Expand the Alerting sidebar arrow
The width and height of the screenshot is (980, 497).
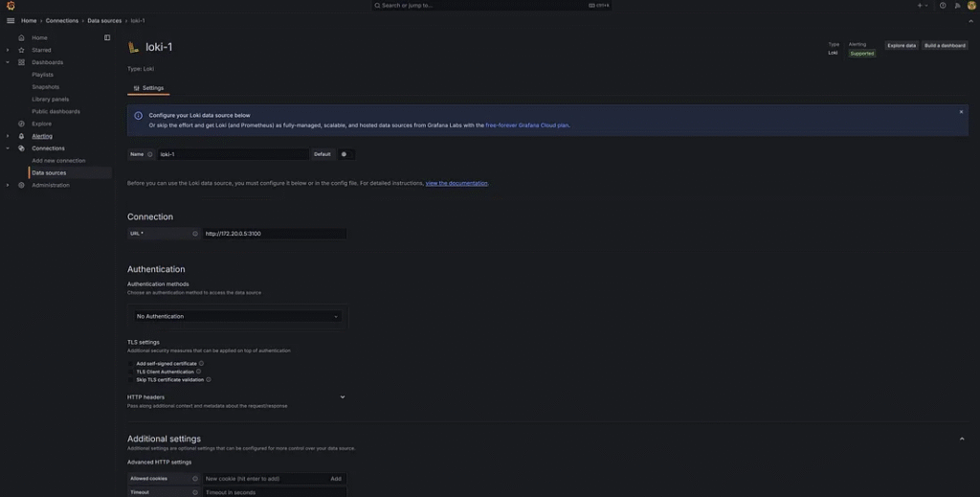tap(8, 136)
